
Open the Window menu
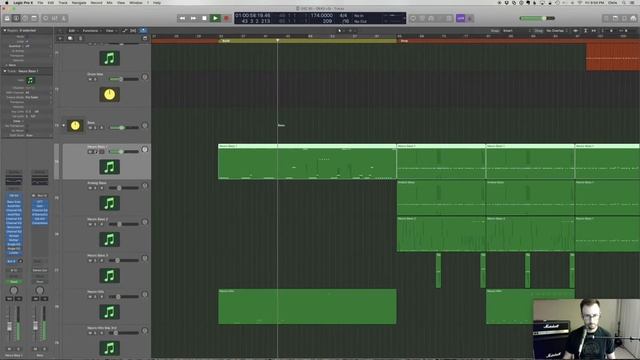tap(136, 2)
